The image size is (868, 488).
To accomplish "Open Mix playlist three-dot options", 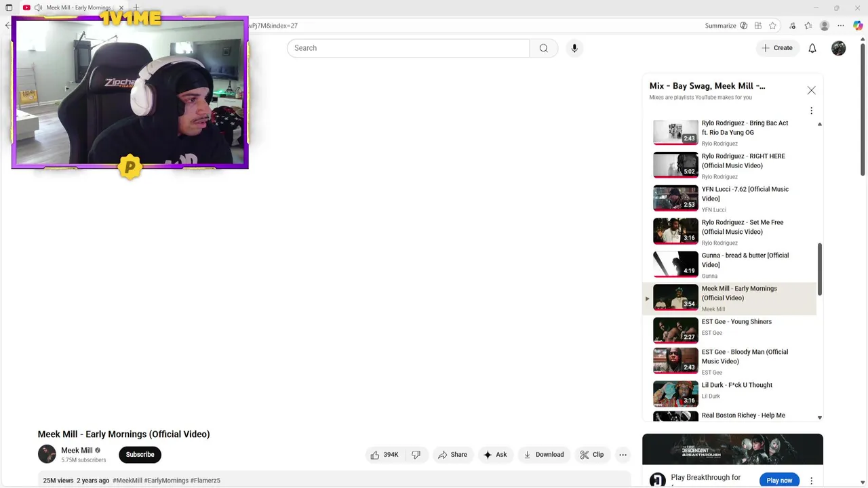I will point(811,110).
